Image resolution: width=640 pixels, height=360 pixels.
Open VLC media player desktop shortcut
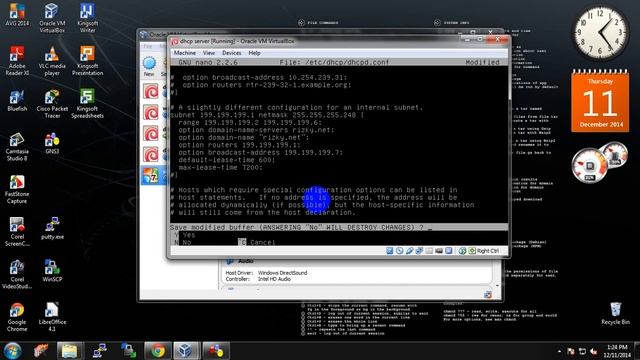(52, 61)
